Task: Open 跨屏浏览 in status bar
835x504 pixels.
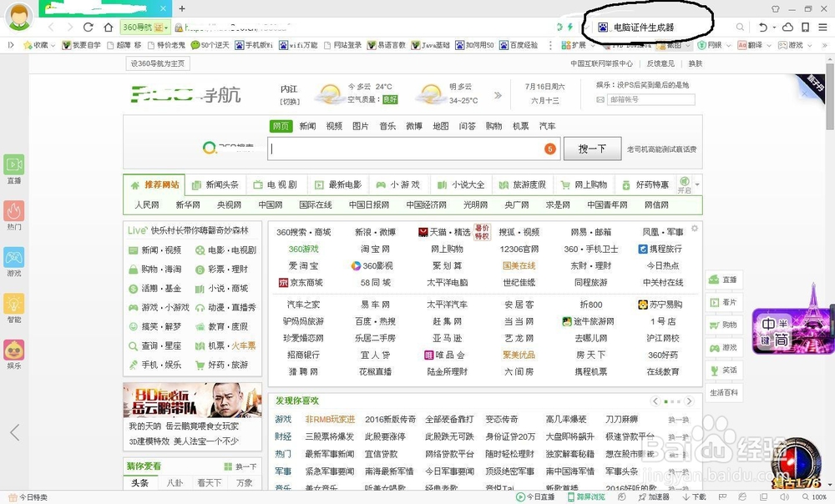Action: click(586, 497)
